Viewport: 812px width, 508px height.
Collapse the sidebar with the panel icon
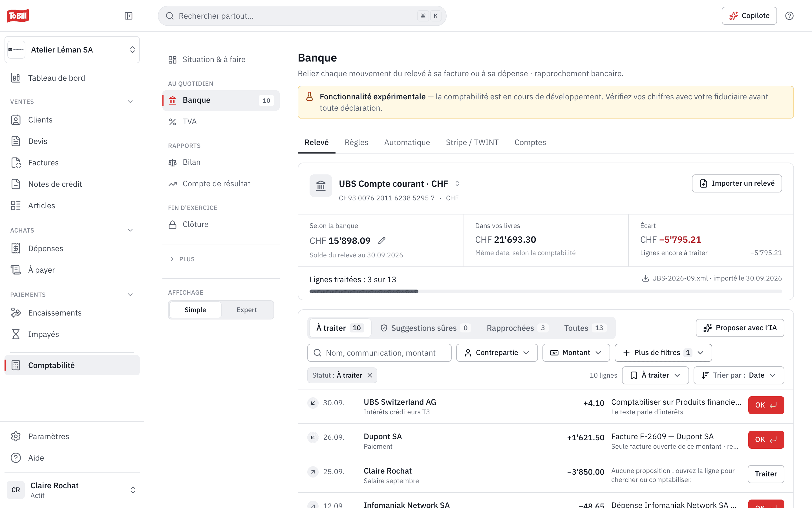click(x=129, y=16)
